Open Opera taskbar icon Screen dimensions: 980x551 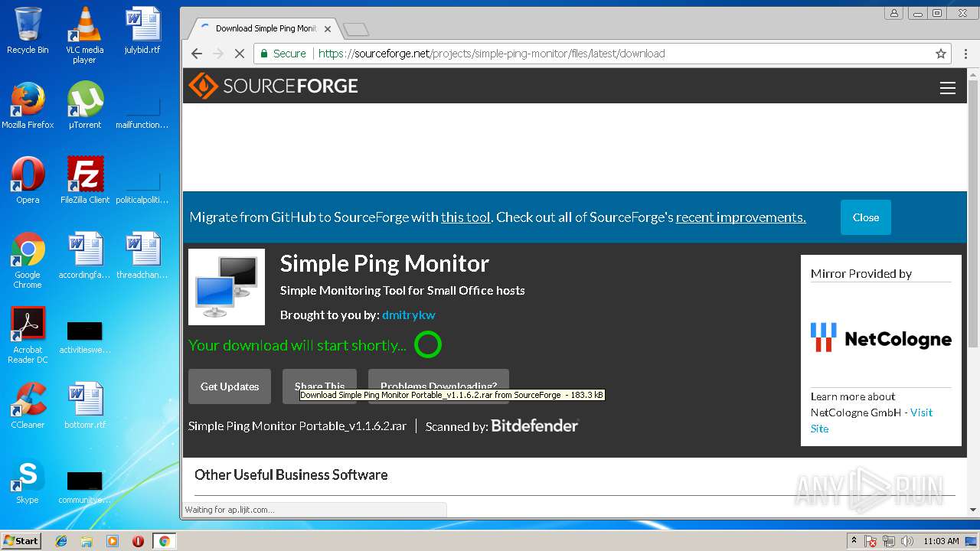pyautogui.click(x=138, y=541)
